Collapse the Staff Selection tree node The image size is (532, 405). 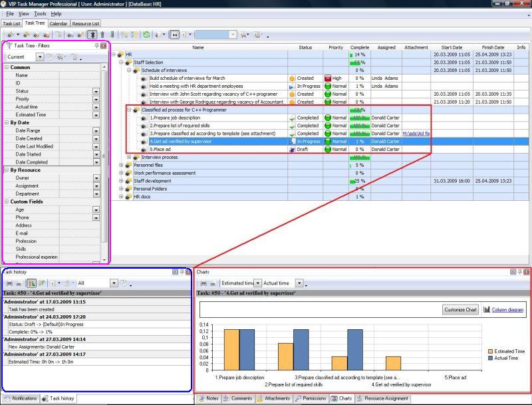pyautogui.click(x=122, y=62)
